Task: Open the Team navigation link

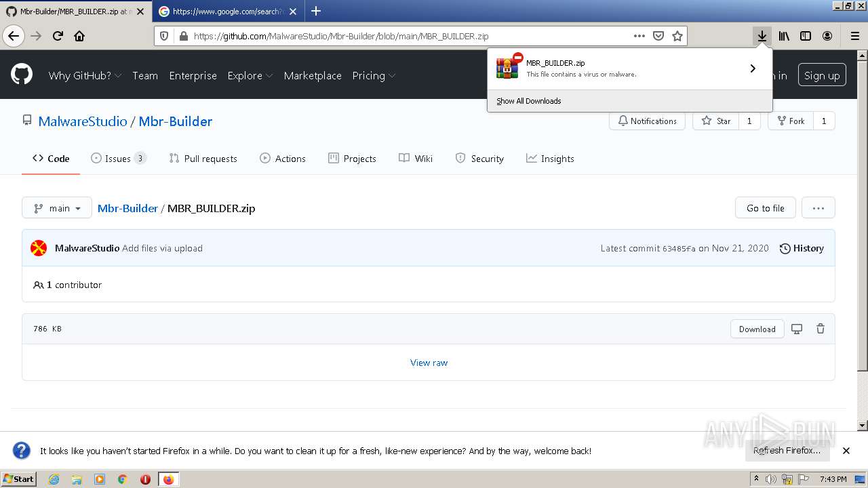Action: point(145,75)
